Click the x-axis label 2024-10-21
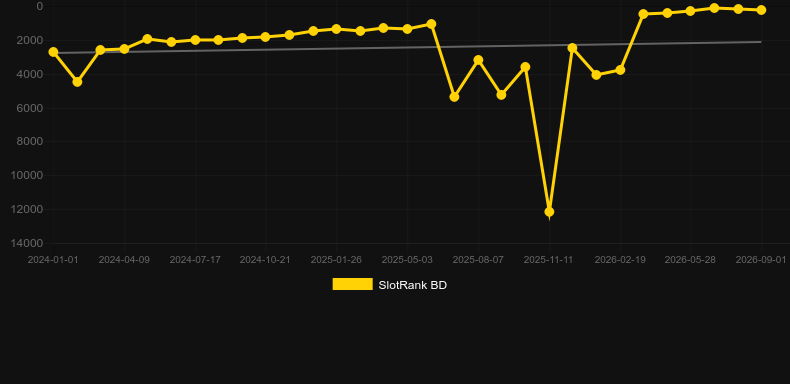The image size is (790, 384). click(x=265, y=260)
